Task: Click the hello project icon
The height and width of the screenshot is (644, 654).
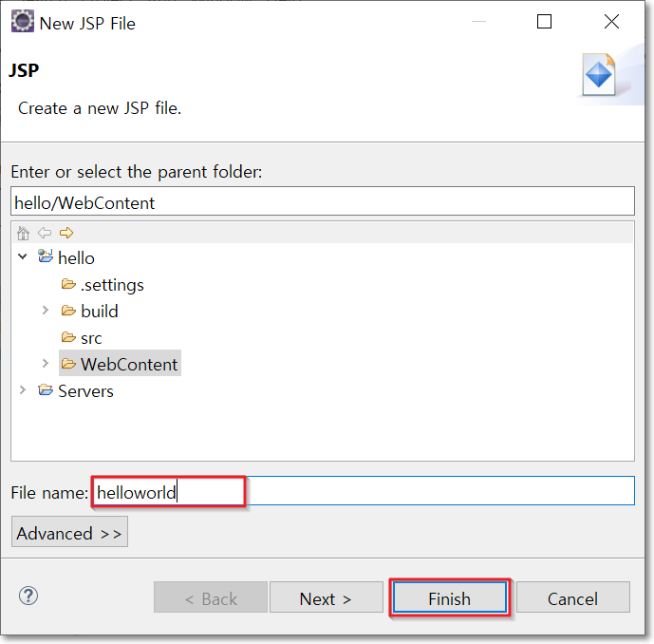Action: 46,257
